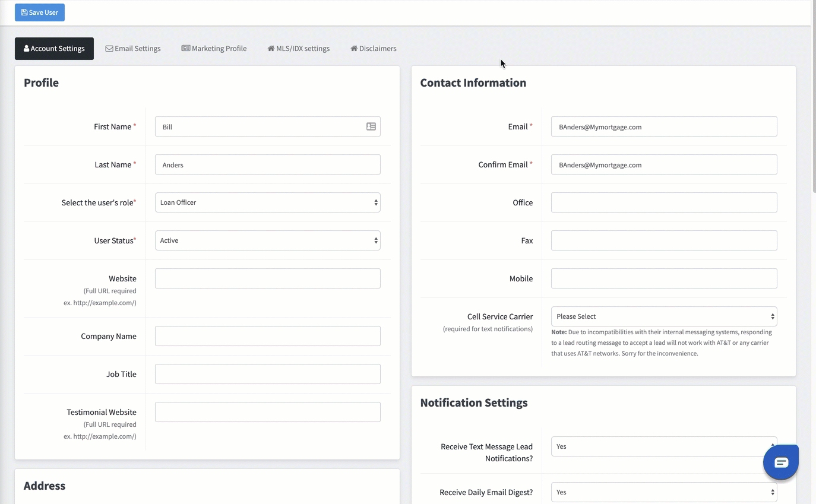Click inside the Website input field
This screenshot has height=504, width=816.
point(267,278)
